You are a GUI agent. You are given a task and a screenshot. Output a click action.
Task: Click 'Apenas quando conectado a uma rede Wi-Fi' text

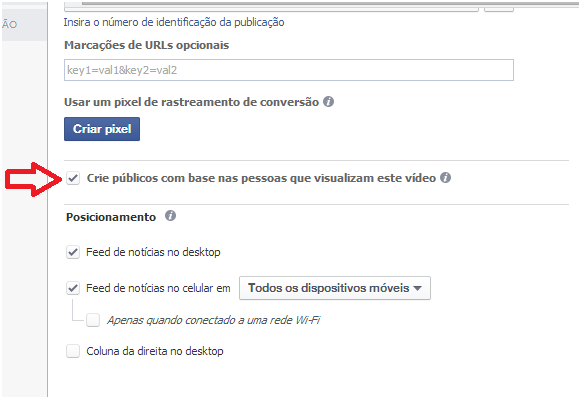[214, 320]
